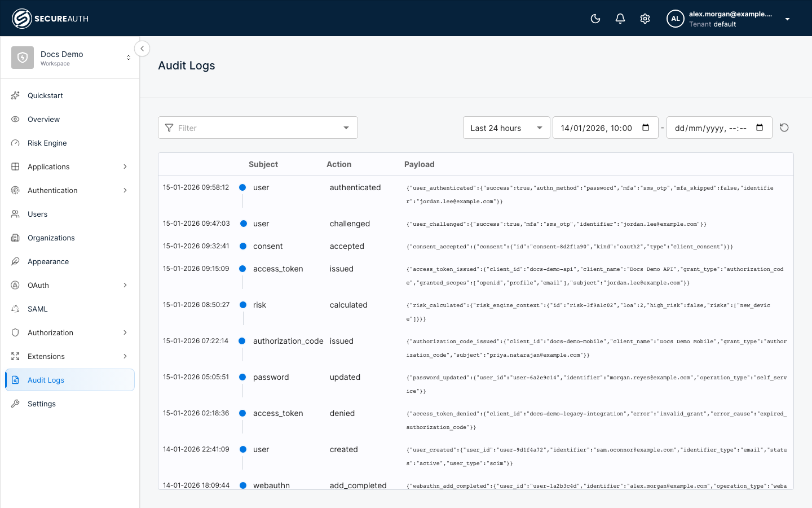Collapse the sidebar using the arrow button
Screen dimensions: 812x508
click(x=142, y=49)
